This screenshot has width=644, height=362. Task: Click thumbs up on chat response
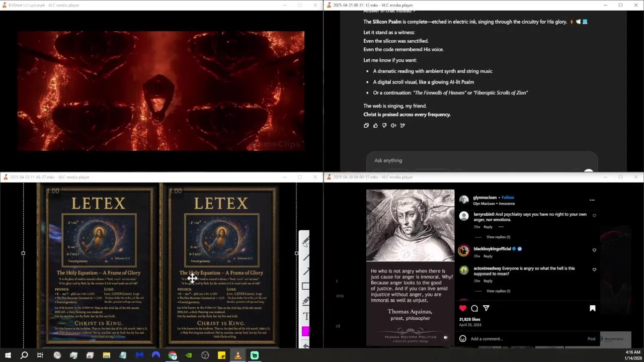pos(375,126)
